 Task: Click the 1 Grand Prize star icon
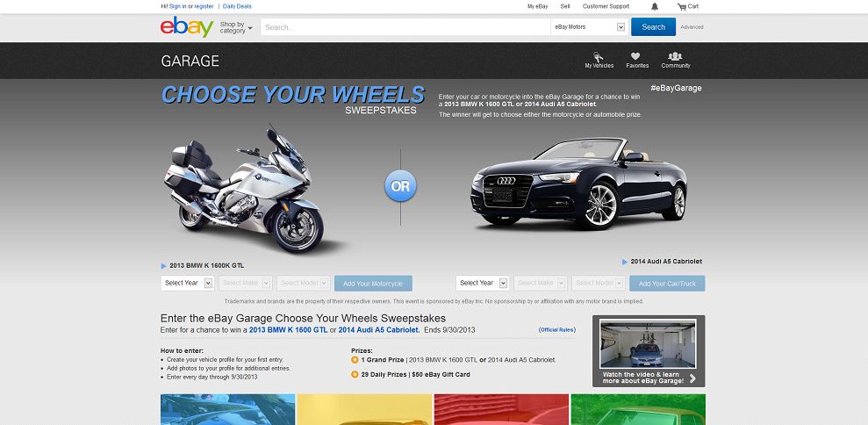355,360
